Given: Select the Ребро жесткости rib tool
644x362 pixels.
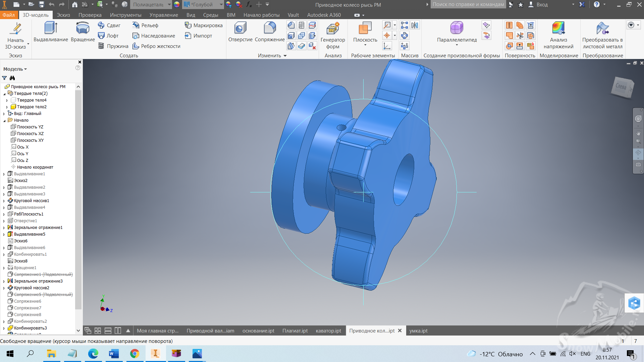Looking at the screenshot, I should (x=156, y=46).
